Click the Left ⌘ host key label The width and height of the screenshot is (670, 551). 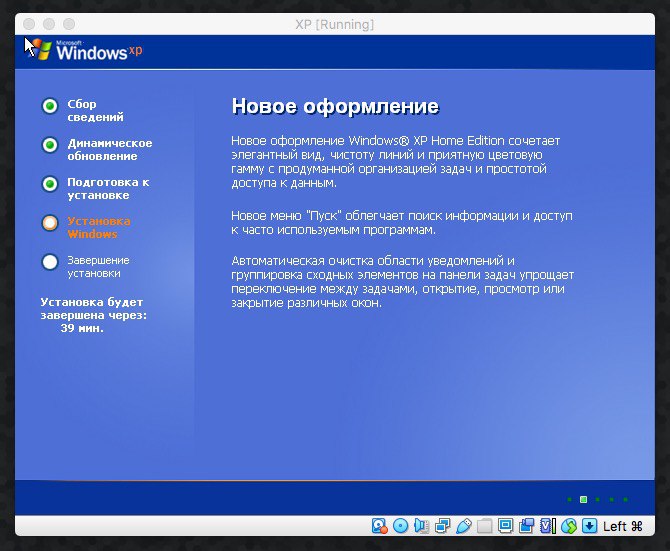click(x=623, y=526)
